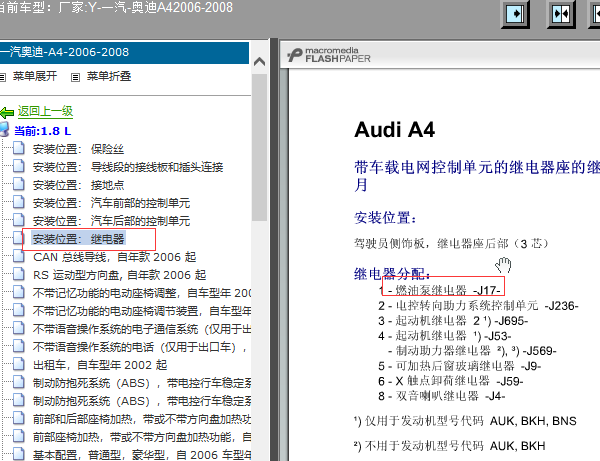
Task: Click the icon beside 菜单展开
Action: point(3,78)
